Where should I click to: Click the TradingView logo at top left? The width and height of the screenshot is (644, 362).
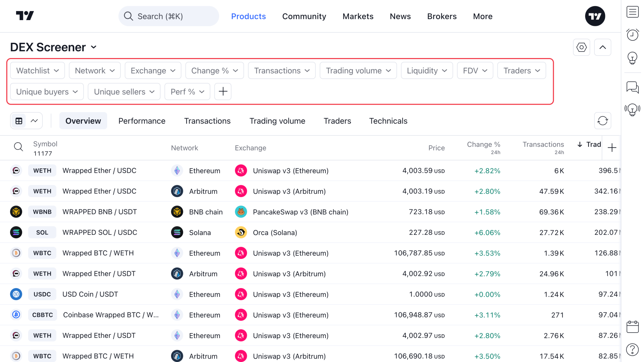(x=25, y=16)
